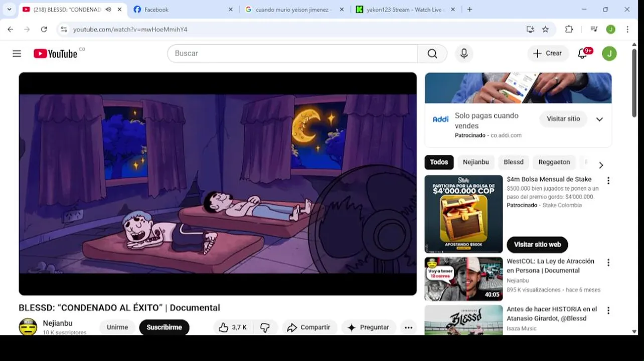Open the Chrome profile J avatar
Screen dimensions: 644x361
pos(610,30)
